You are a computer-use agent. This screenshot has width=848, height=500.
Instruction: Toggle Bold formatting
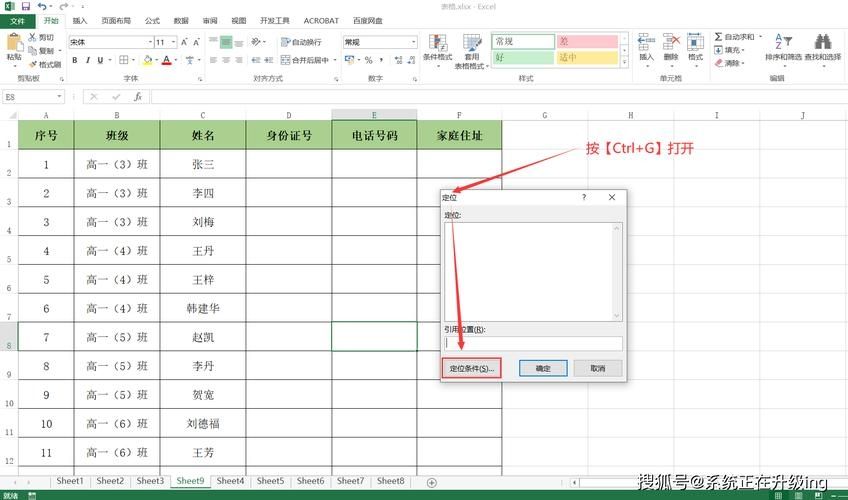pyautogui.click(x=75, y=60)
